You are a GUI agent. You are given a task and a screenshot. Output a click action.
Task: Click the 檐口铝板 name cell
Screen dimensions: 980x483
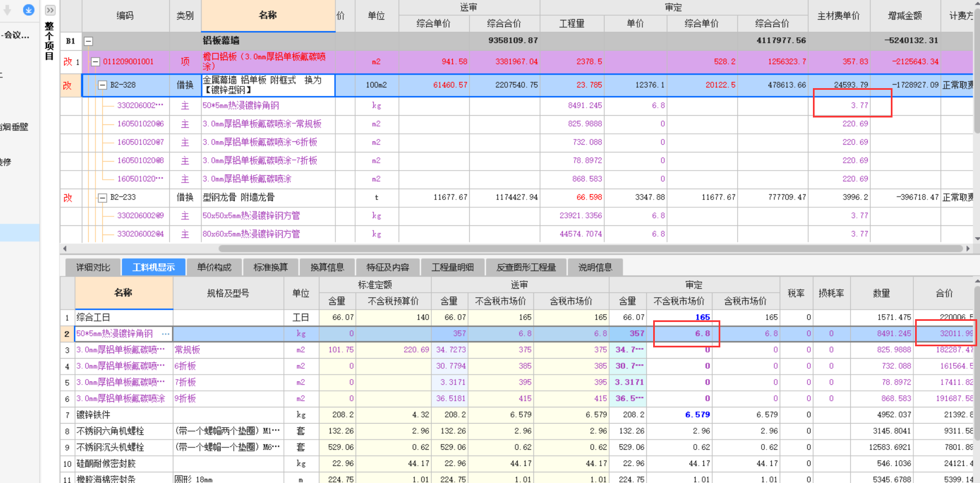[268, 62]
